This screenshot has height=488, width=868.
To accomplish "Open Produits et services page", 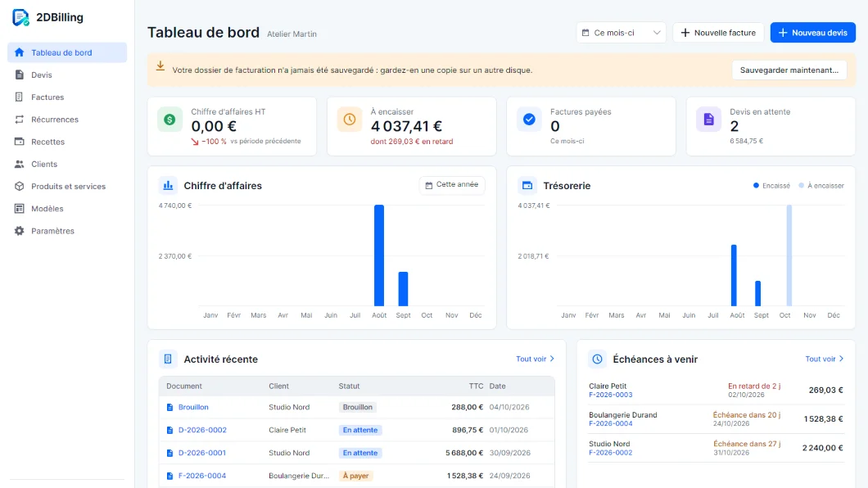I will coord(67,187).
